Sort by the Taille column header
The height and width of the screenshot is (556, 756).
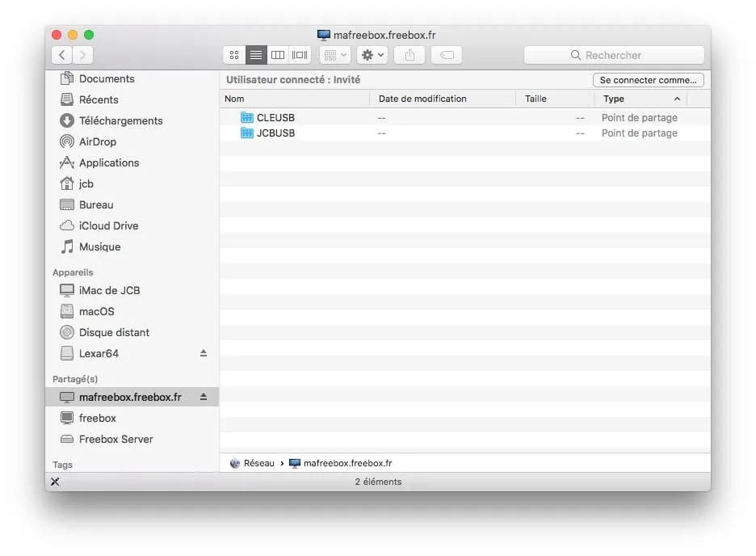point(555,99)
